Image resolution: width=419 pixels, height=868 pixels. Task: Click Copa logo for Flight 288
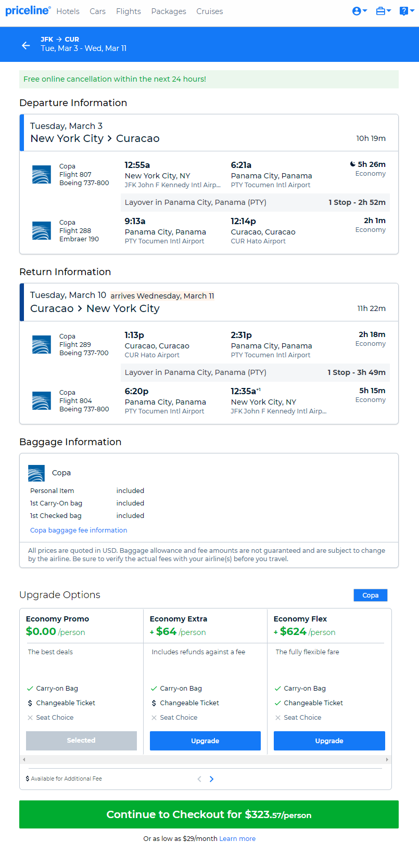coord(42,231)
